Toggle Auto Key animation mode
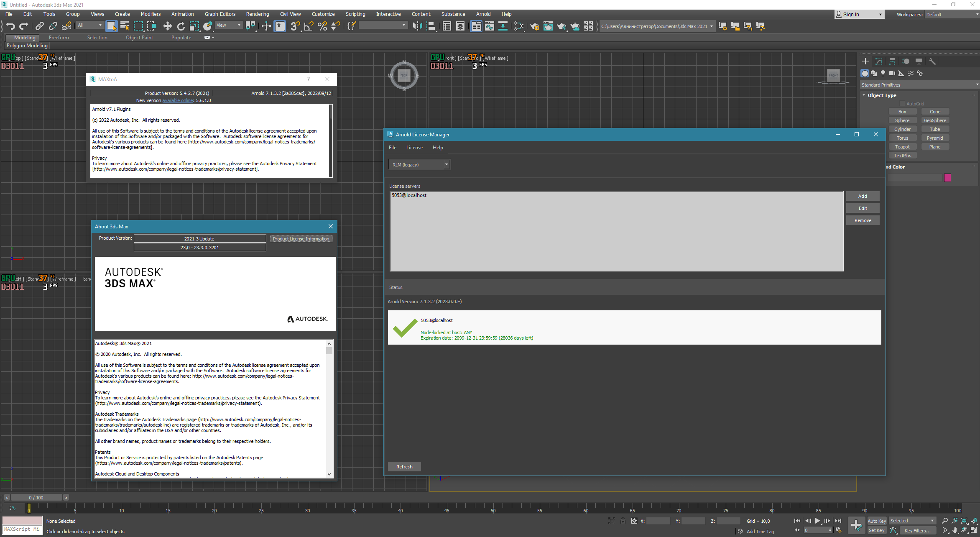980x537 pixels. (x=876, y=521)
